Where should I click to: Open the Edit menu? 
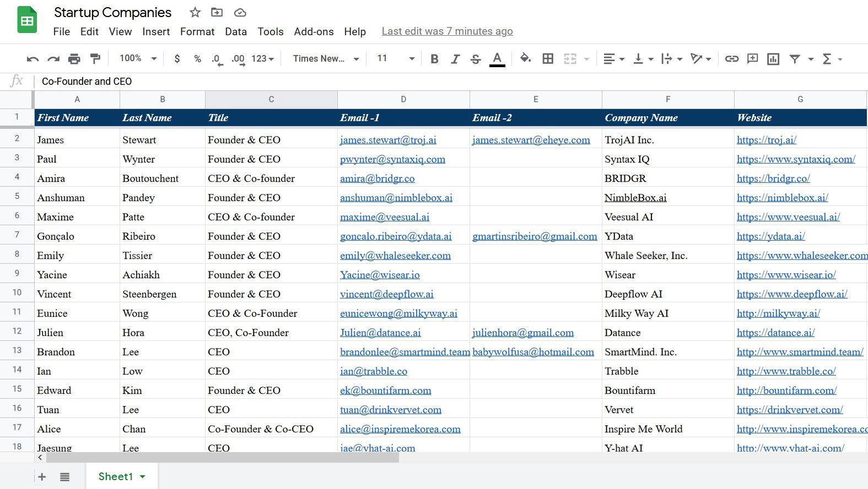click(89, 31)
